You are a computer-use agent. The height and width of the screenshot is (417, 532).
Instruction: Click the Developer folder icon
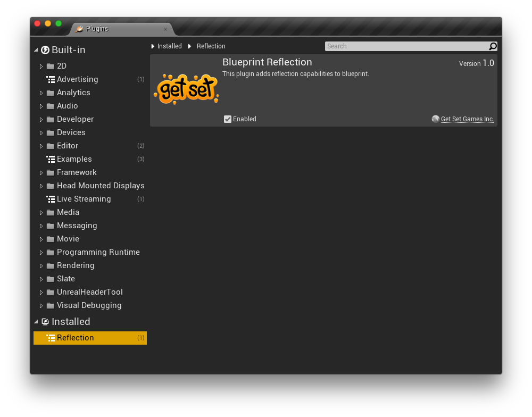50,120
